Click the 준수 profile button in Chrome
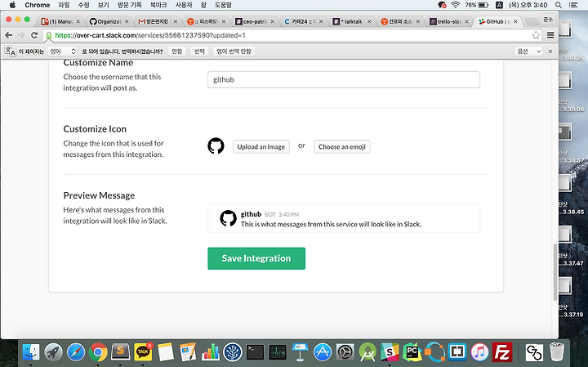 pos(548,19)
